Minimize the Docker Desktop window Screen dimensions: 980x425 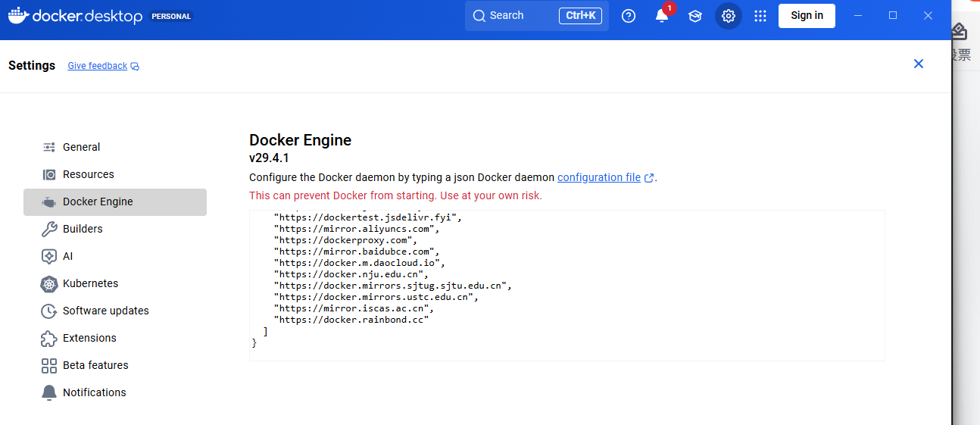coord(858,15)
